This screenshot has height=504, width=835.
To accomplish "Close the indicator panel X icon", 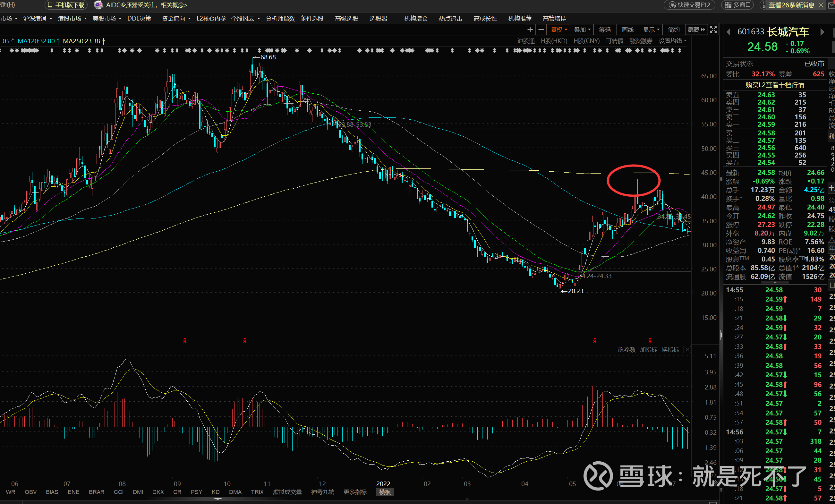I will [x=687, y=349].
